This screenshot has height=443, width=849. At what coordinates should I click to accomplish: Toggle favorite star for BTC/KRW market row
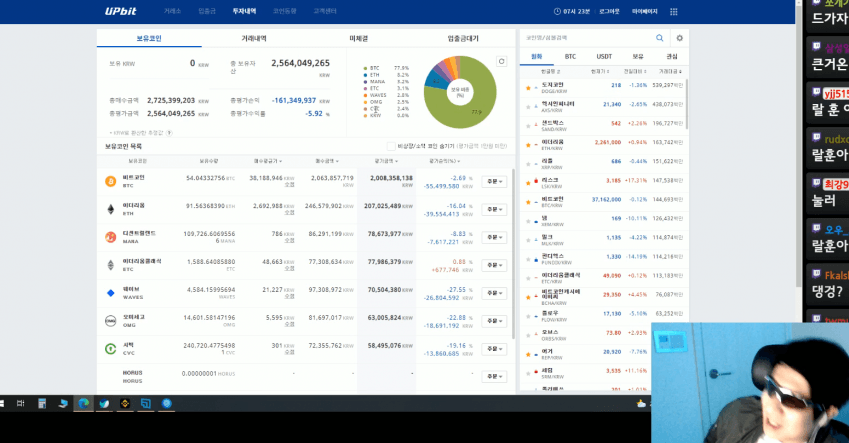[x=528, y=202]
